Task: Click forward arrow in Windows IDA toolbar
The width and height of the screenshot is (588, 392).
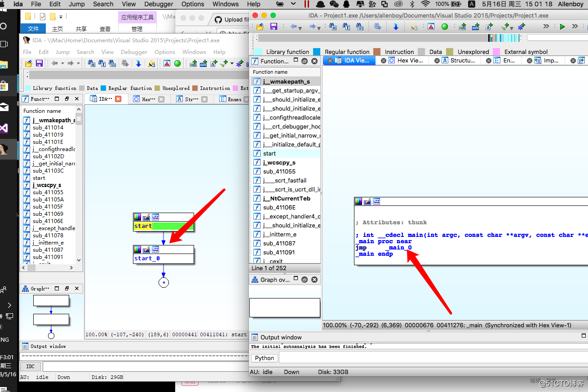Action: tap(71, 63)
